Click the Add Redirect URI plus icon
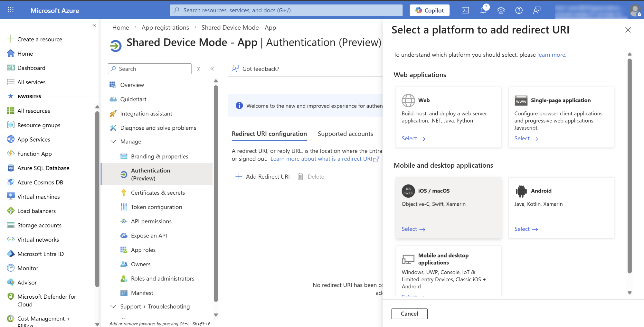The width and height of the screenshot is (644, 327). tap(239, 176)
